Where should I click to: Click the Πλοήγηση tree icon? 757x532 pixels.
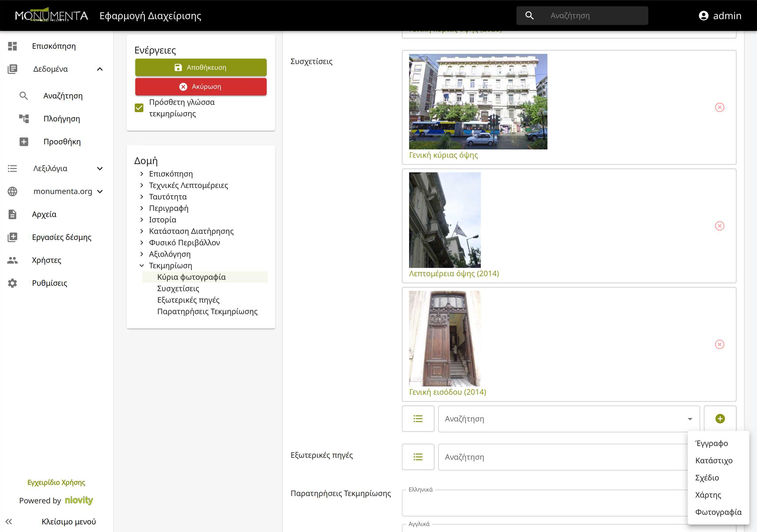[24, 119]
